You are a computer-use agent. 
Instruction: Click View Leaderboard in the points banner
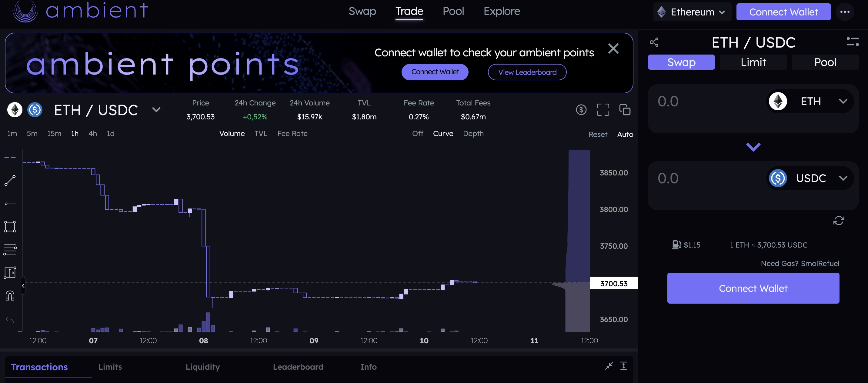tap(527, 72)
